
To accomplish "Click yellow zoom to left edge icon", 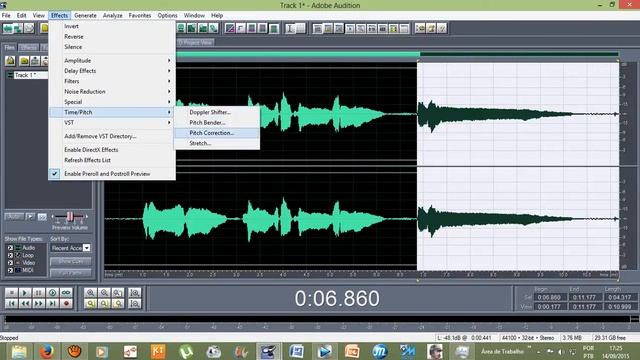I will pos(104,304).
